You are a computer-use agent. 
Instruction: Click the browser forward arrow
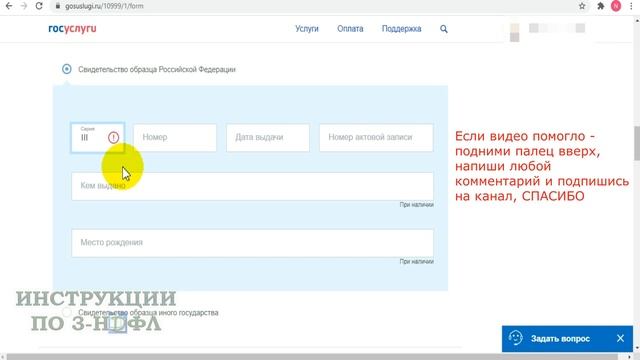pos(24,6)
